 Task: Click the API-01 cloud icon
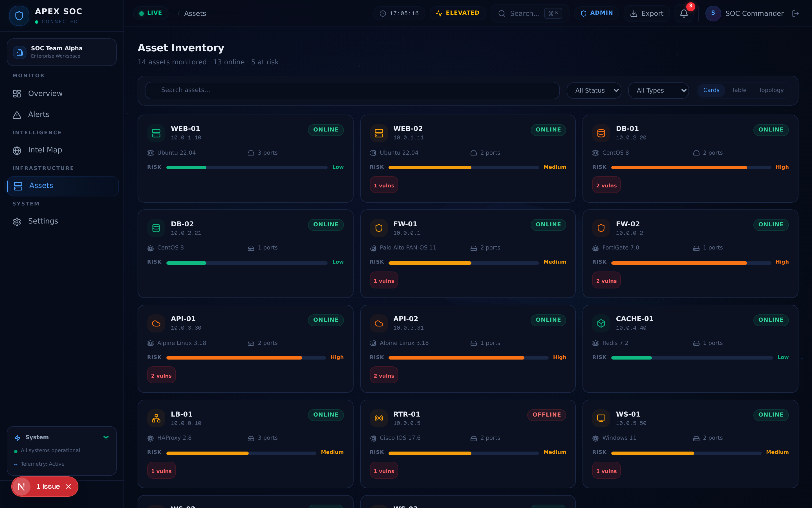(156, 323)
